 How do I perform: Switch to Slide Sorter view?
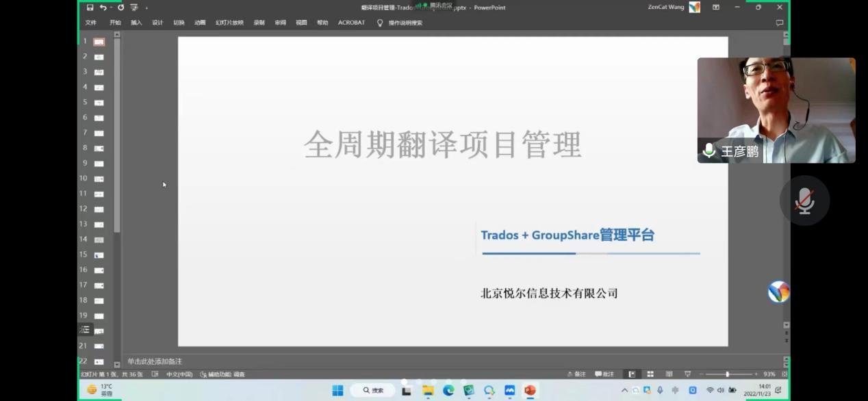[650, 374]
